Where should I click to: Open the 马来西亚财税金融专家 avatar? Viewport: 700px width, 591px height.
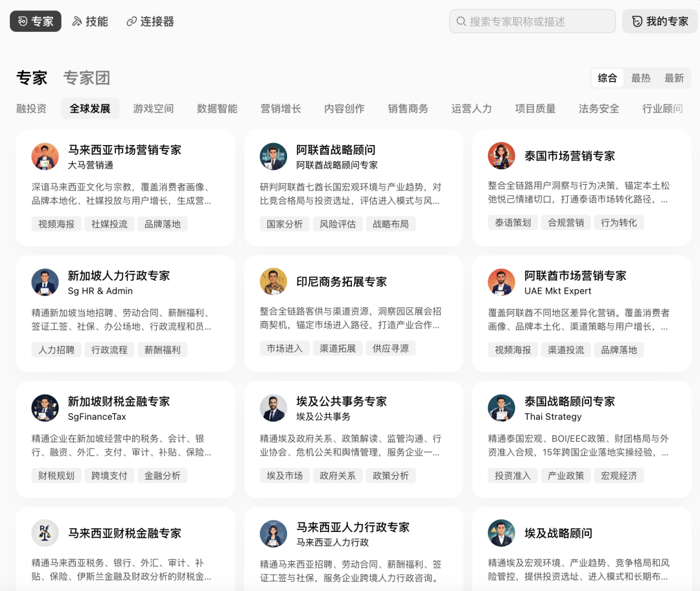coord(45,533)
